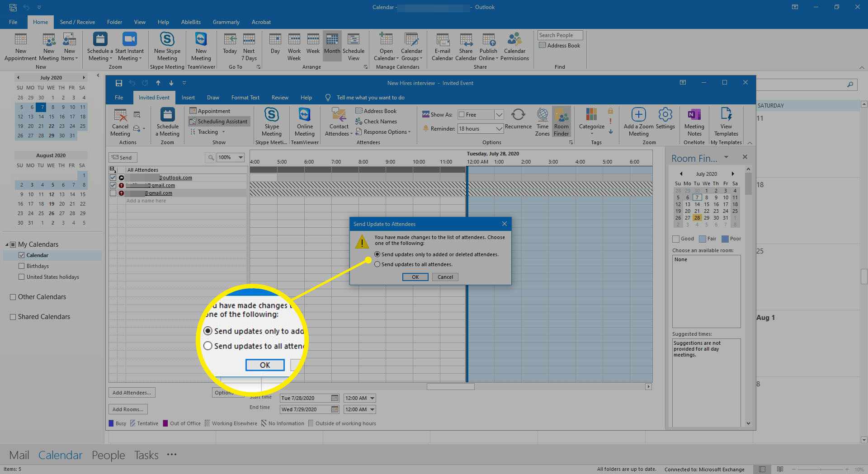Viewport: 868px width, 474px height.
Task: Collapse My Calendars tree group
Action: [x=7, y=244]
